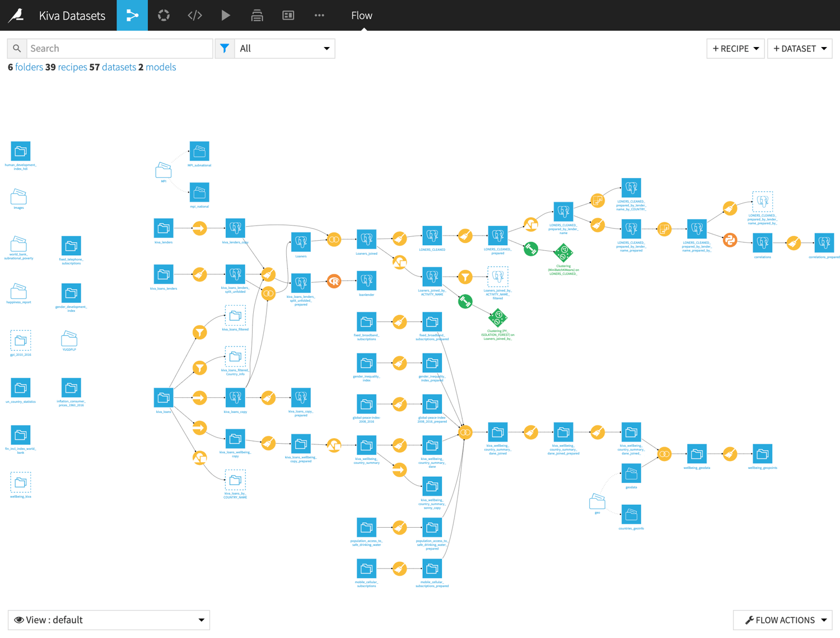Click the filter funnel icon button
Viewport: 840px width, 638px height.
click(x=225, y=49)
